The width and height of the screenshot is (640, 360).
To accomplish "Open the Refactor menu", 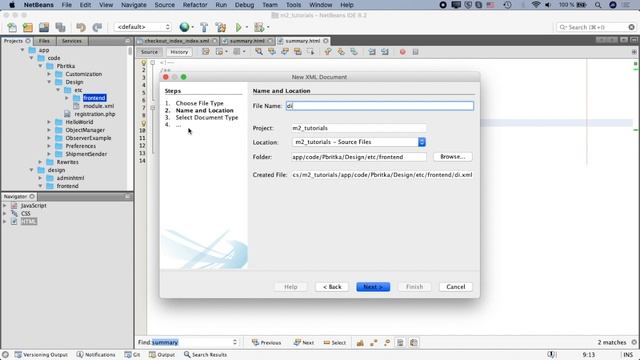I will pyautogui.click(x=195, y=5).
